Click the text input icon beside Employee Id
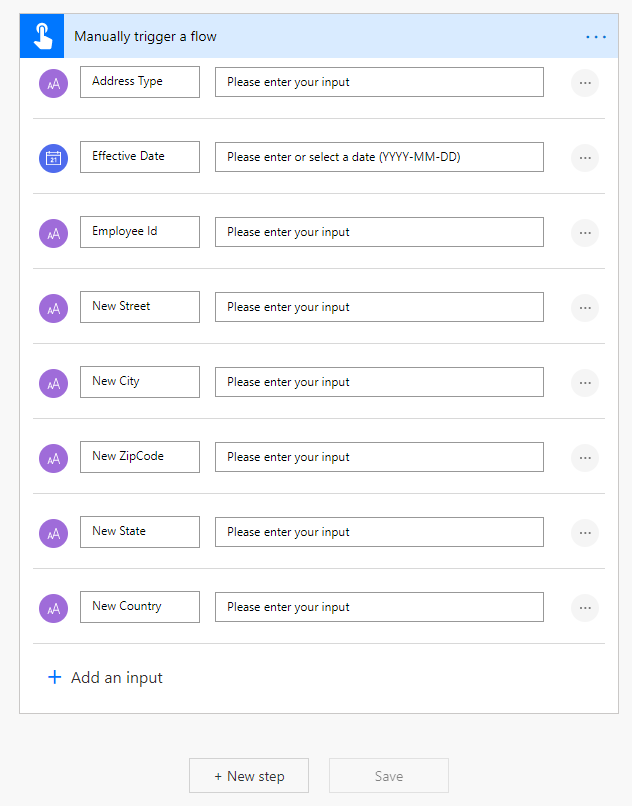The image size is (632, 806). (x=53, y=232)
